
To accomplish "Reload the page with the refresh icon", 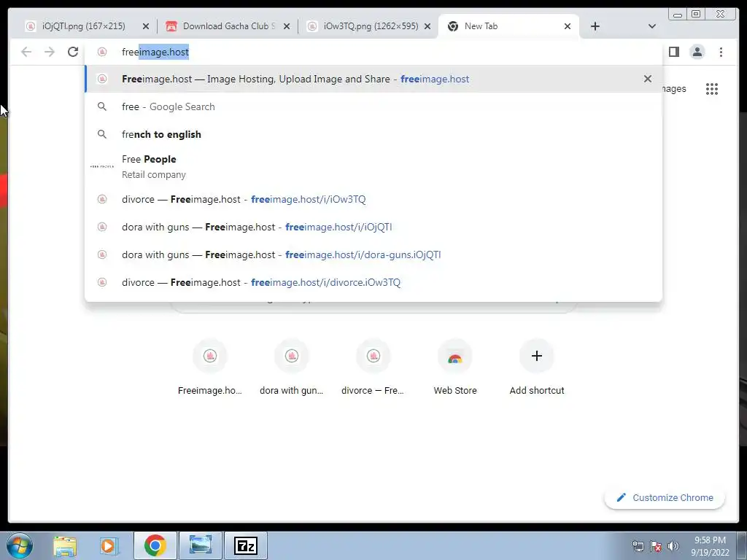I will (72, 52).
